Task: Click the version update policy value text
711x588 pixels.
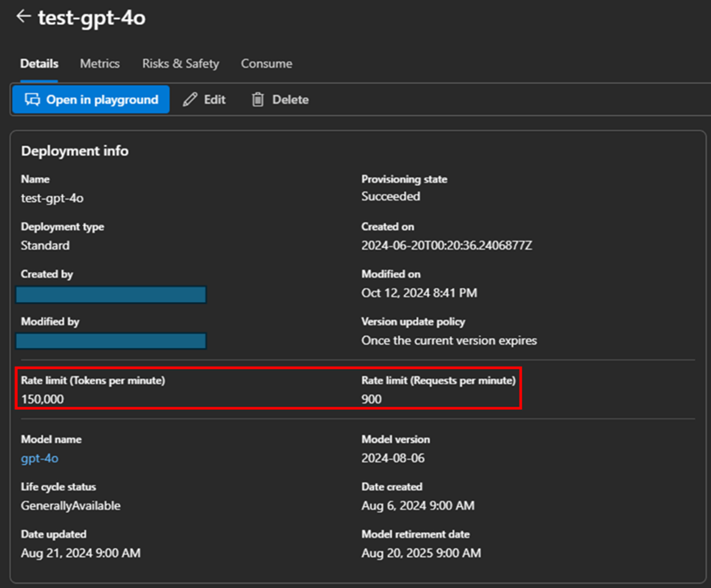Action: point(449,340)
